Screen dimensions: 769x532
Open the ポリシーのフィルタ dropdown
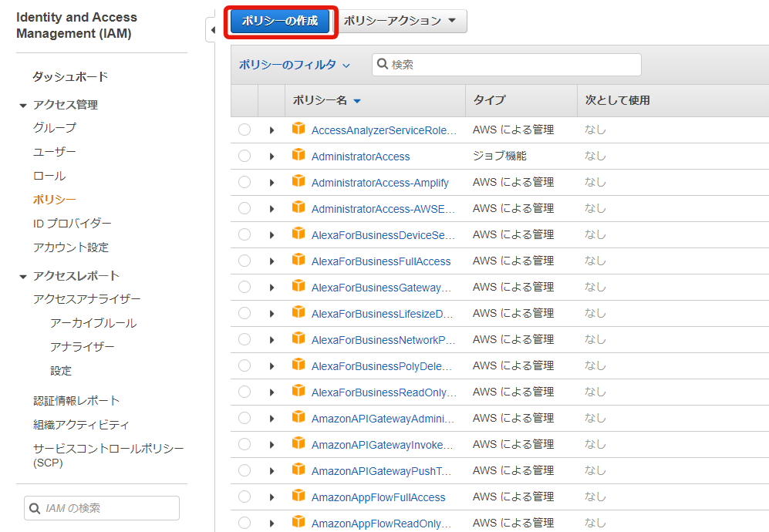point(295,65)
